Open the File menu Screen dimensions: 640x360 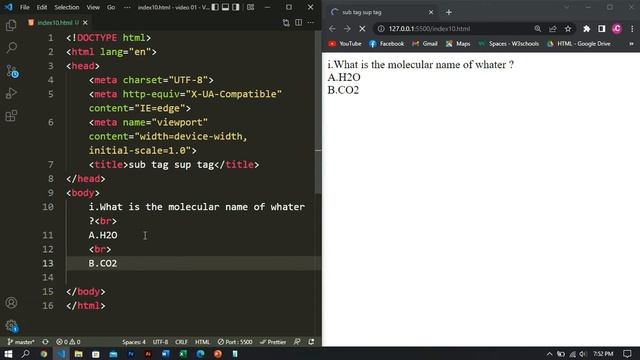coord(24,7)
